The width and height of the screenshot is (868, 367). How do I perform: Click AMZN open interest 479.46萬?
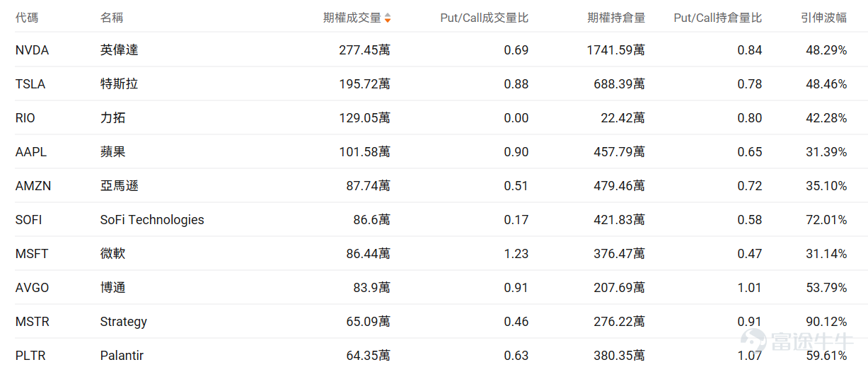(619, 186)
